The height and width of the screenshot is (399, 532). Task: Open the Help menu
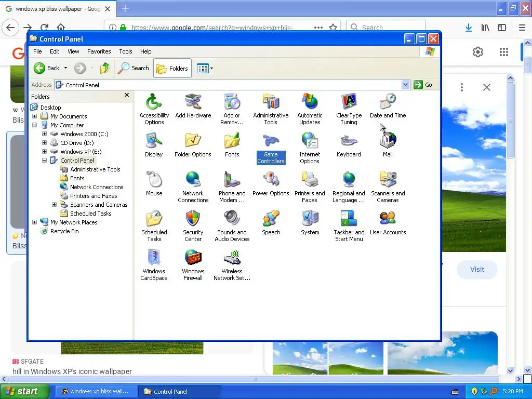click(146, 51)
